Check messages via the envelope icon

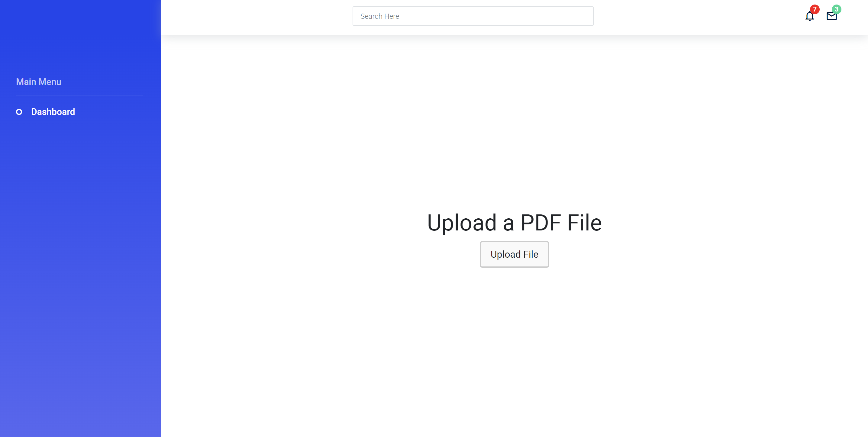click(x=832, y=16)
